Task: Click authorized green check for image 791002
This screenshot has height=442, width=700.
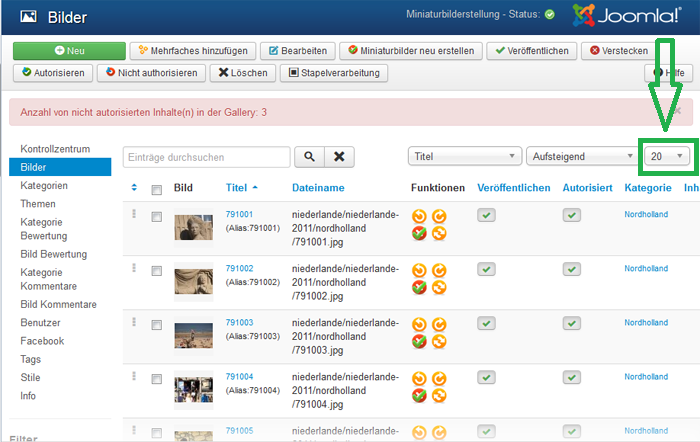Action: pos(572,269)
